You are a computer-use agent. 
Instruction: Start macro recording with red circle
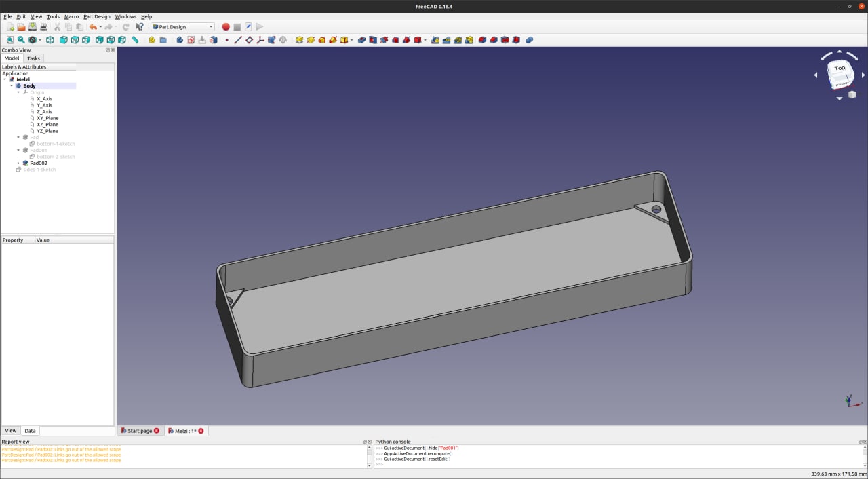coord(226,27)
